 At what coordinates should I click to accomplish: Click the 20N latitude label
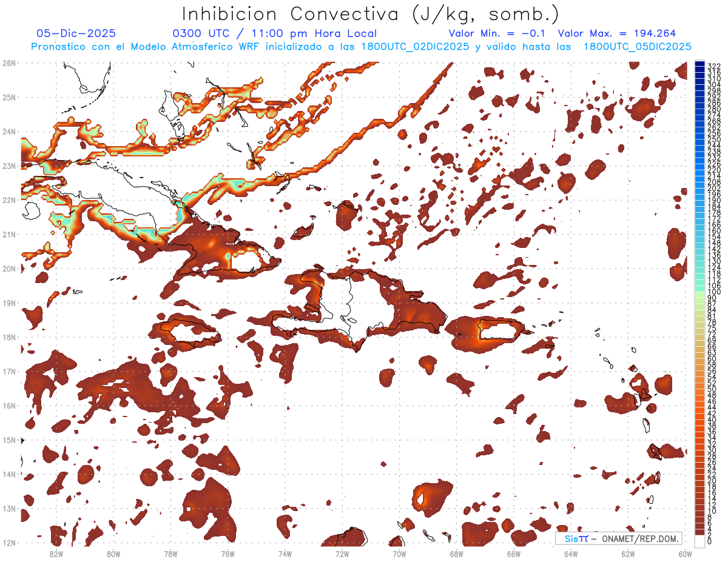coord(9,269)
